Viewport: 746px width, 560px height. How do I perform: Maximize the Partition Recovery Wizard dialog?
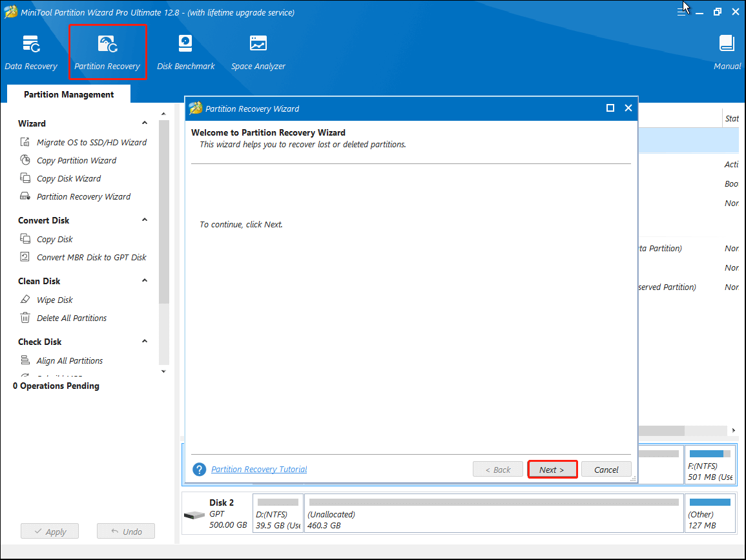coord(610,108)
